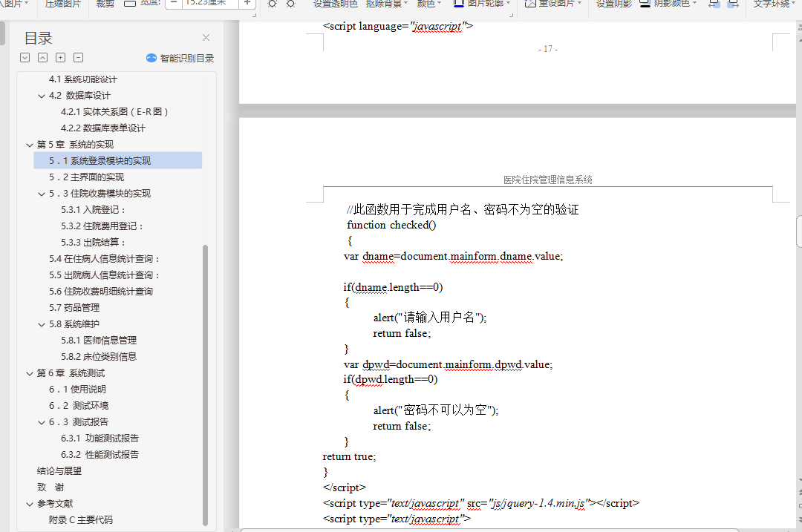This screenshot has height=532, width=802.
Task: Collapse the 4.2 数据库设计 outline node
Action: pyautogui.click(x=42, y=96)
